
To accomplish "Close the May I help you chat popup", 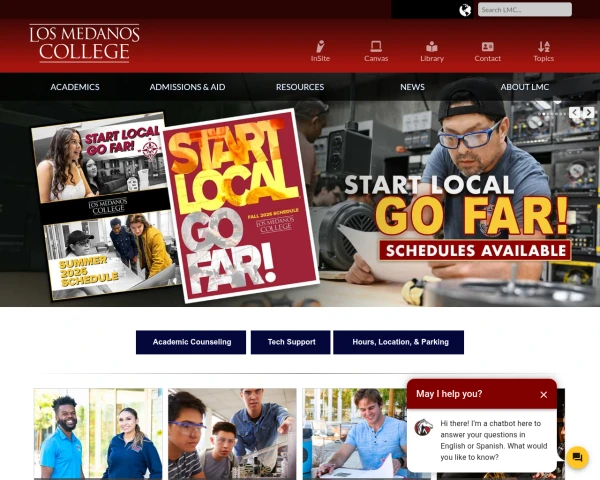I will coord(543,395).
